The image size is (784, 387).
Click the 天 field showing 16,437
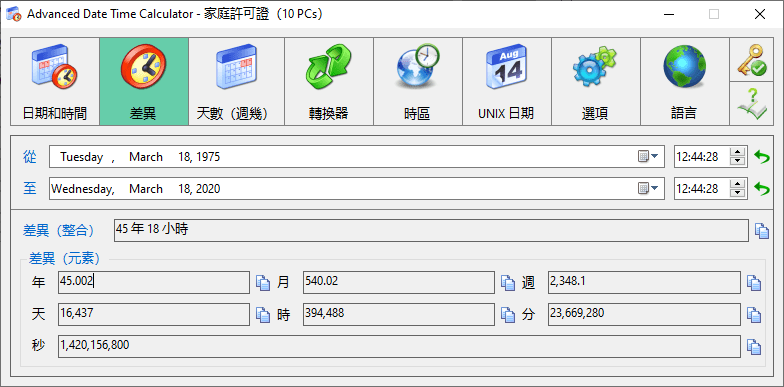(x=154, y=314)
